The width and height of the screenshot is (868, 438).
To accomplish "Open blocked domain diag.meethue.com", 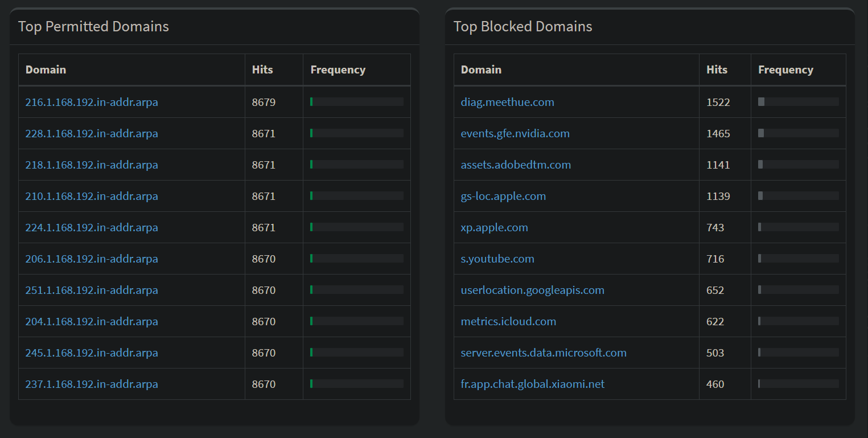I will tap(507, 102).
